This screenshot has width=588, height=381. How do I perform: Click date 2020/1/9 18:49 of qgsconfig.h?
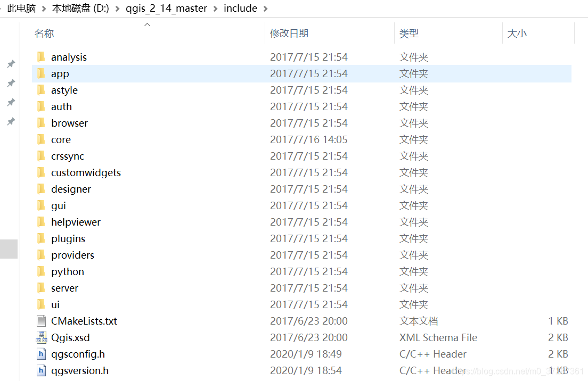click(306, 354)
